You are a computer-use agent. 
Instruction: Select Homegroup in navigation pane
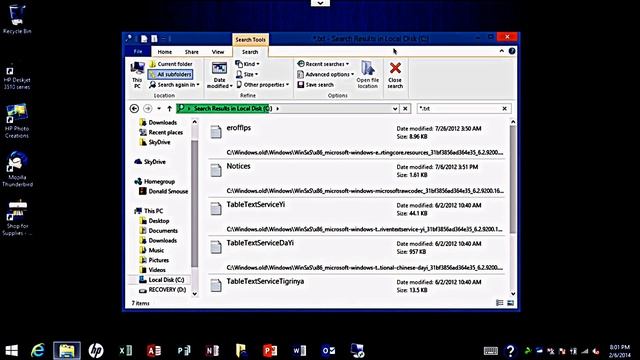click(155, 181)
